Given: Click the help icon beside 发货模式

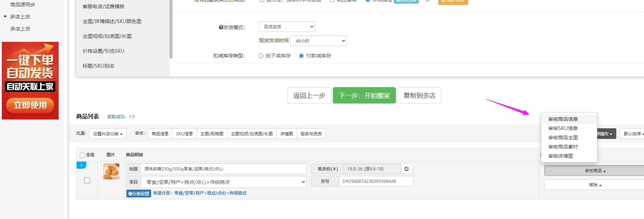Looking at the screenshot, I should click(x=221, y=27).
